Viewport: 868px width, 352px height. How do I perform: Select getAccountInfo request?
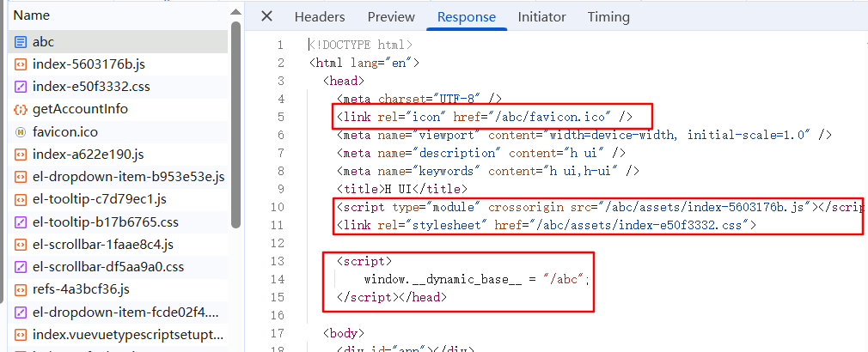pyautogui.click(x=119, y=109)
